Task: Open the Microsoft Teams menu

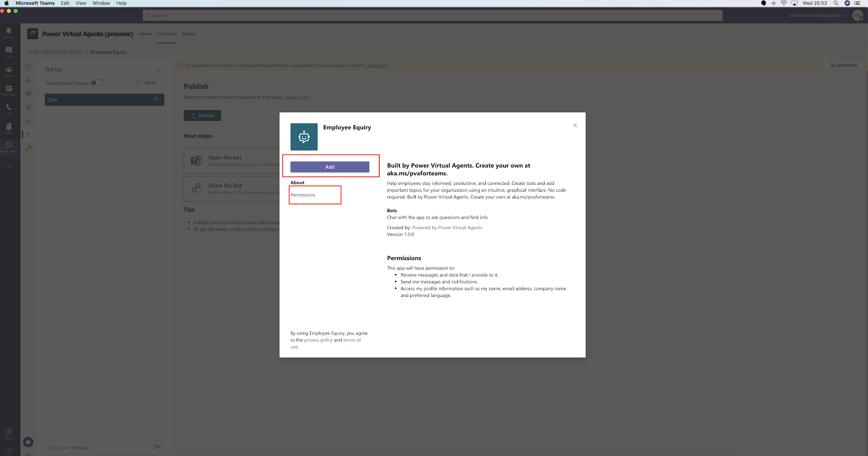Action: coord(35,3)
